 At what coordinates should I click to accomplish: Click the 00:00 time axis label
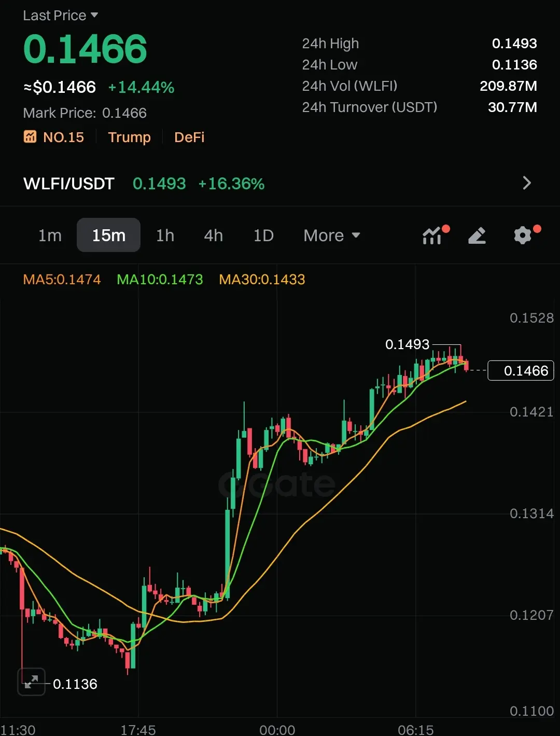tap(277, 730)
